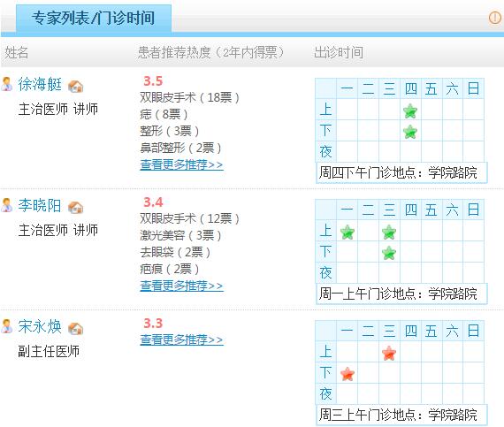The image size is (504, 427).
Task: Click the 3.3 rating score for 宋永焕
Action: (153, 324)
